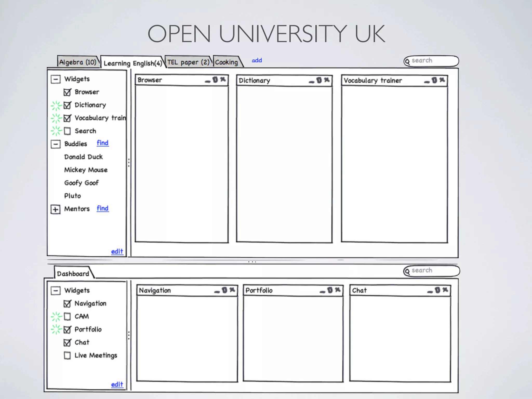Close the Portfolio widget
532x399 pixels.
tap(338, 290)
